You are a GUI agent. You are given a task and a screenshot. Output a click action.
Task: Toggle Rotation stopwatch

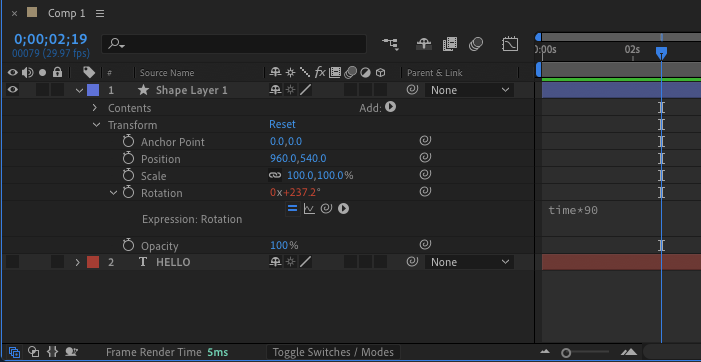click(128, 193)
